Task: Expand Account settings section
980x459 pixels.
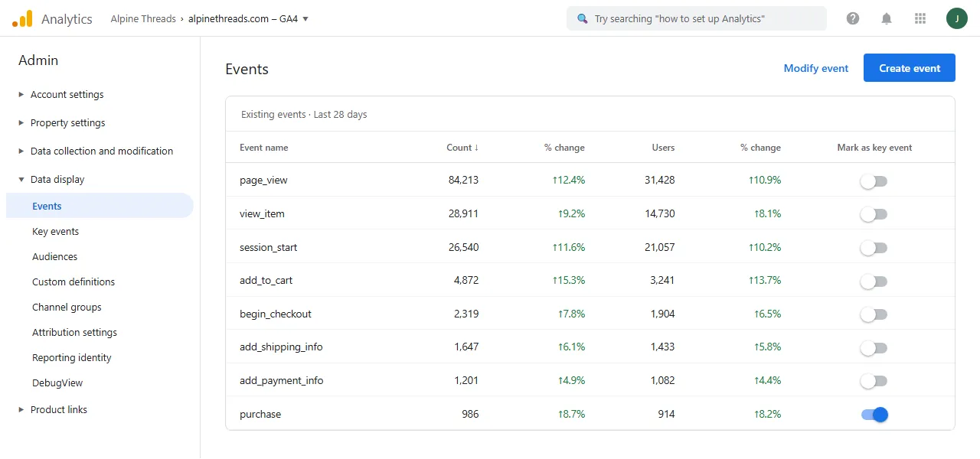Action: pyautogui.click(x=21, y=95)
